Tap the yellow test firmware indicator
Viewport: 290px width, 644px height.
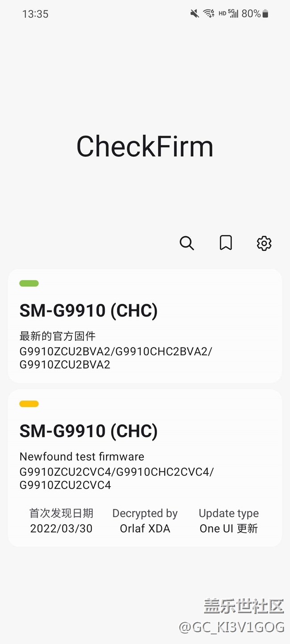[x=29, y=404]
